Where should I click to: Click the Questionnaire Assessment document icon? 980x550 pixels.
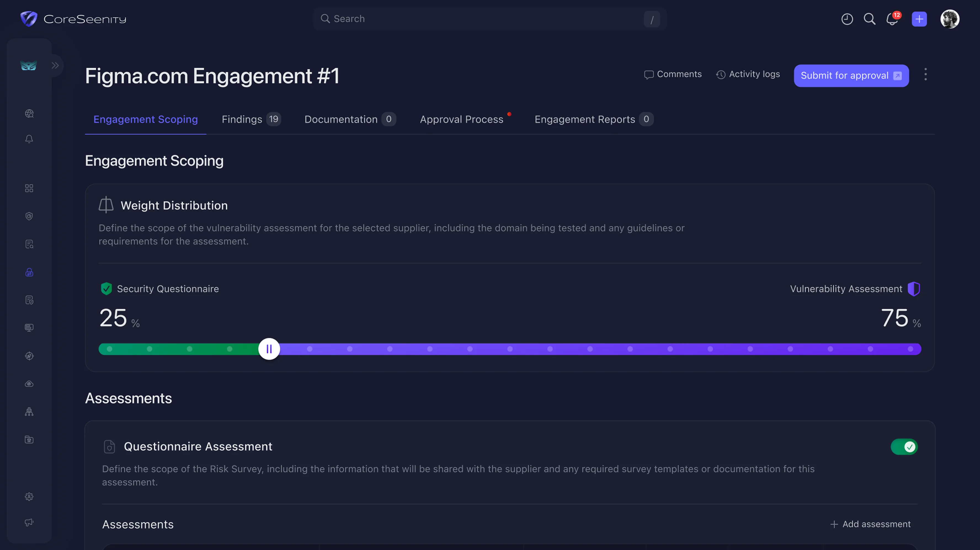(x=110, y=446)
